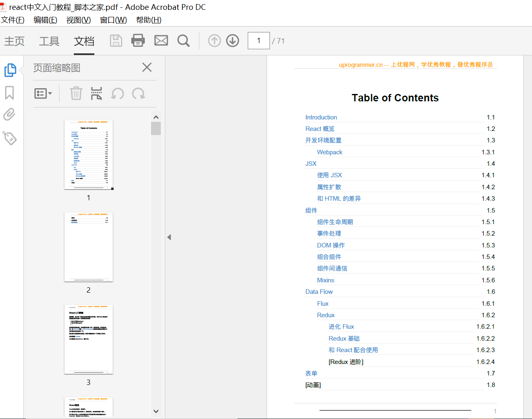This screenshot has width=532, height=419.
Task: Click the uprogrammer.cn header link
Action: (x=416, y=65)
